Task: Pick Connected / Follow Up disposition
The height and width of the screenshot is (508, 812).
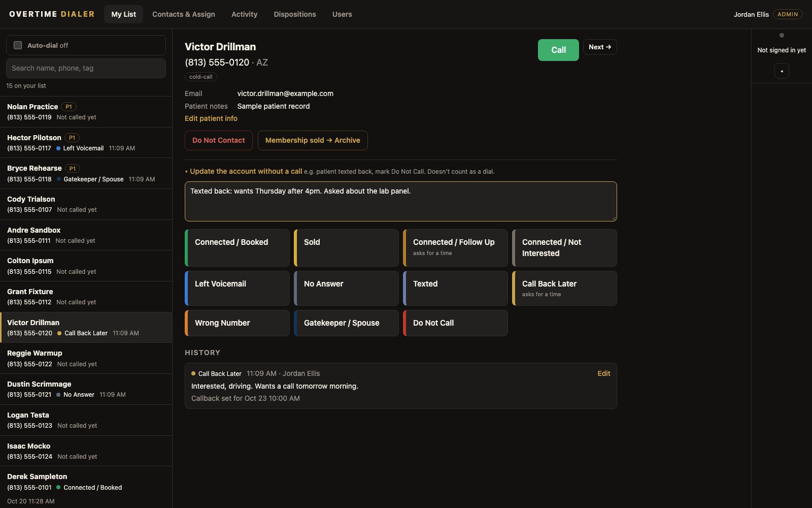Action: click(455, 248)
